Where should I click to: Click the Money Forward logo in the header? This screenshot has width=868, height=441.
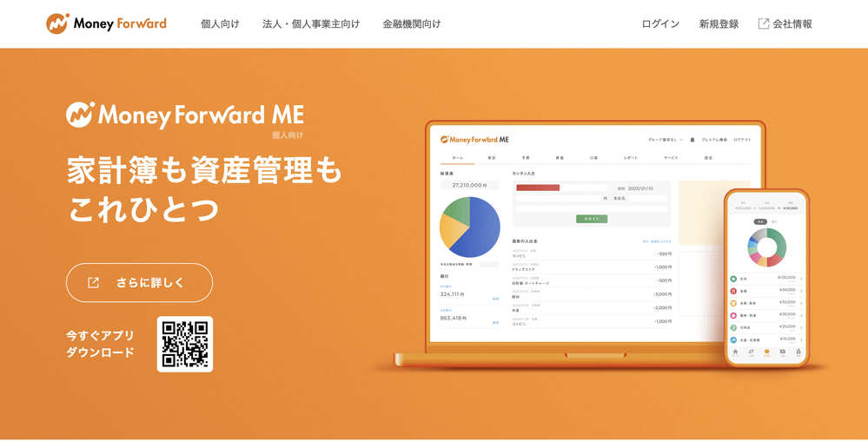tap(106, 23)
